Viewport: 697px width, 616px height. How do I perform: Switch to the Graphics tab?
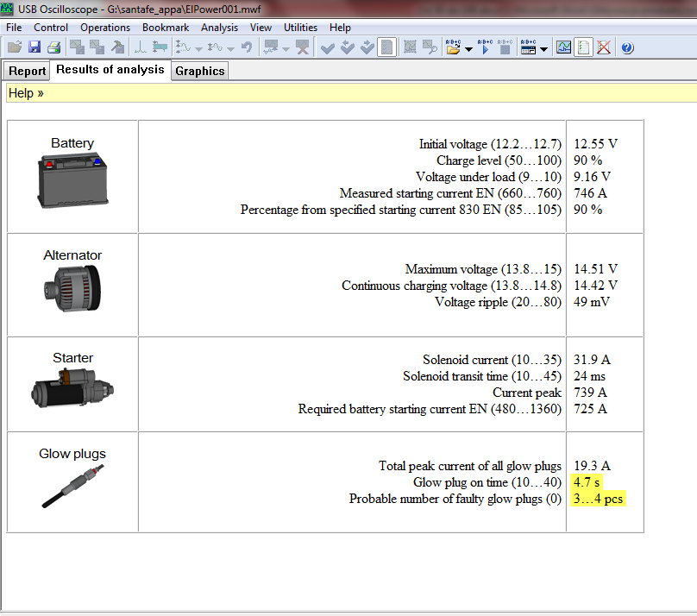pos(199,71)
